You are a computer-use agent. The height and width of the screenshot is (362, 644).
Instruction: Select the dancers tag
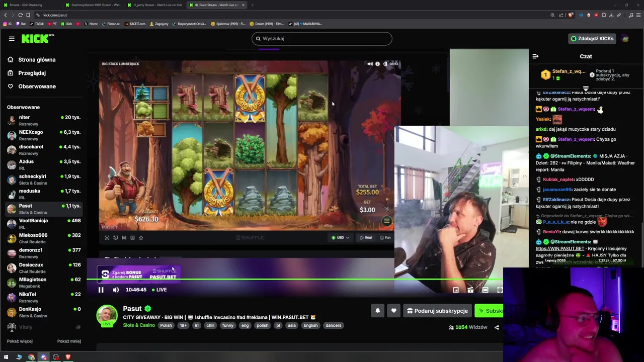[x=333, y=325]
